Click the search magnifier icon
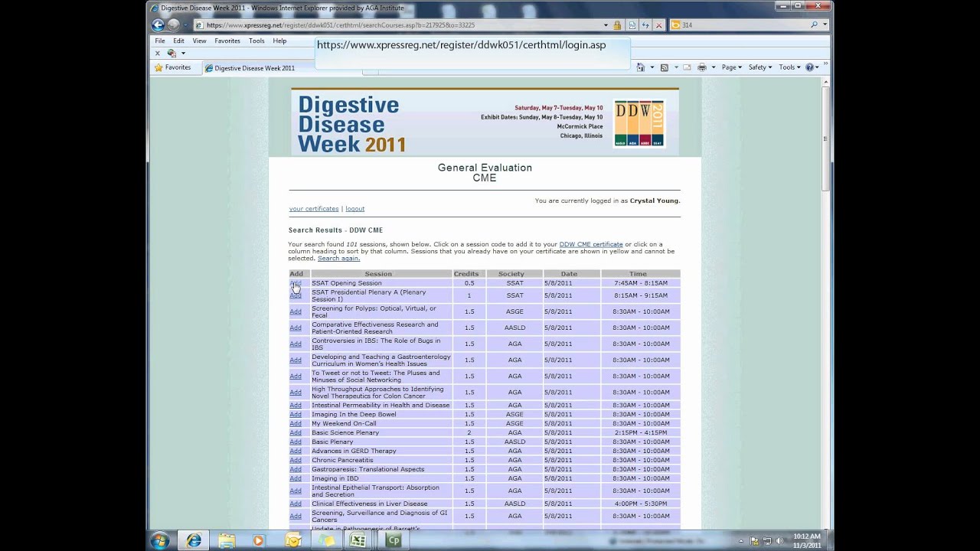The image size is (980, 551). click(814, 25)
